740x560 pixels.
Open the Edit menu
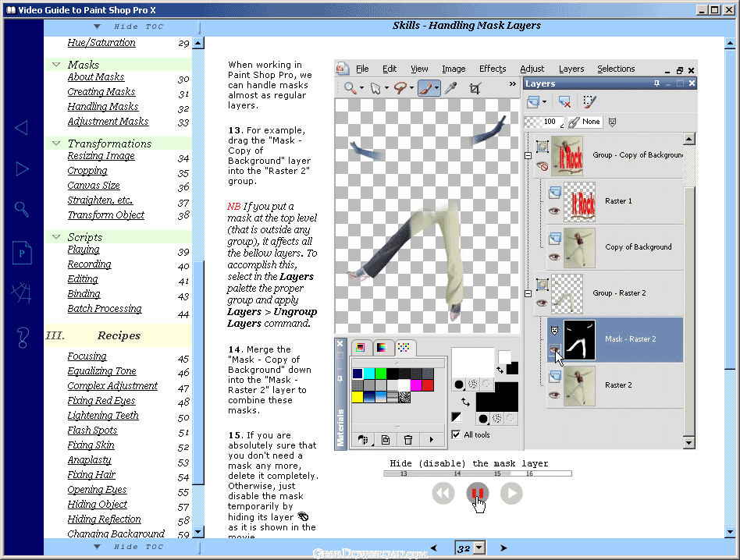[x=390, y=69]
